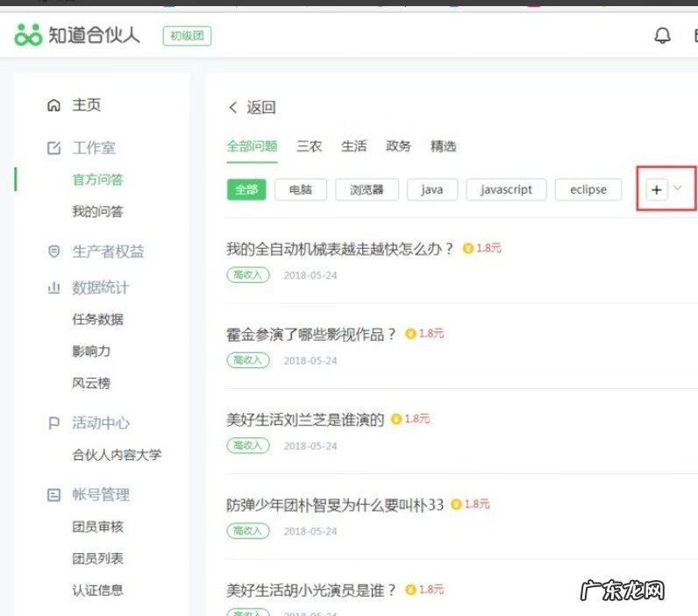
Task: Open question 防弹少年团朴智旻为什么要叫朴33
Action: (x=335, y=505)
